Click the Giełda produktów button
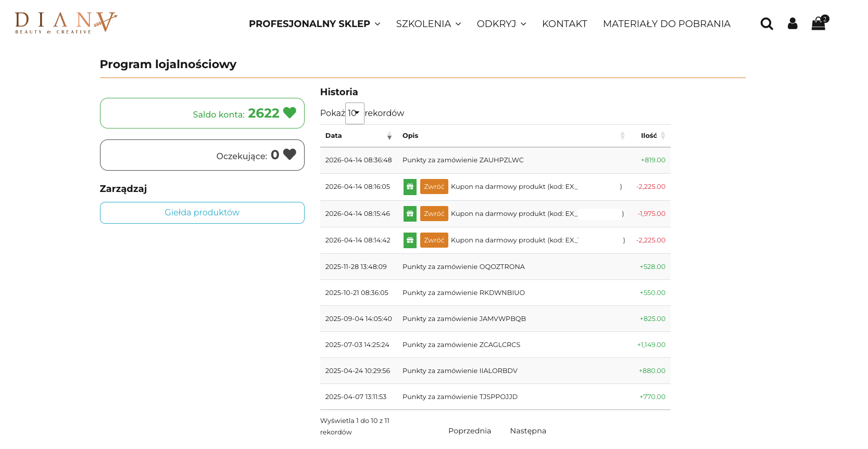 202,213
